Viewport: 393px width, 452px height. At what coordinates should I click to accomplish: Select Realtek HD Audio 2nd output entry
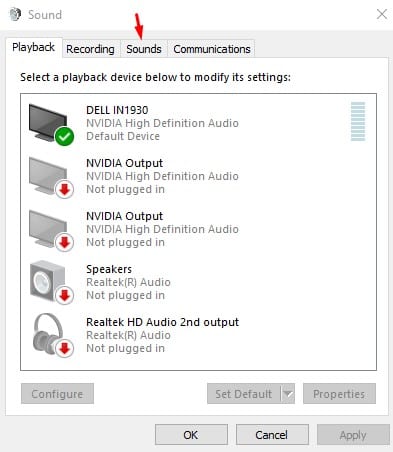point(162,322)
